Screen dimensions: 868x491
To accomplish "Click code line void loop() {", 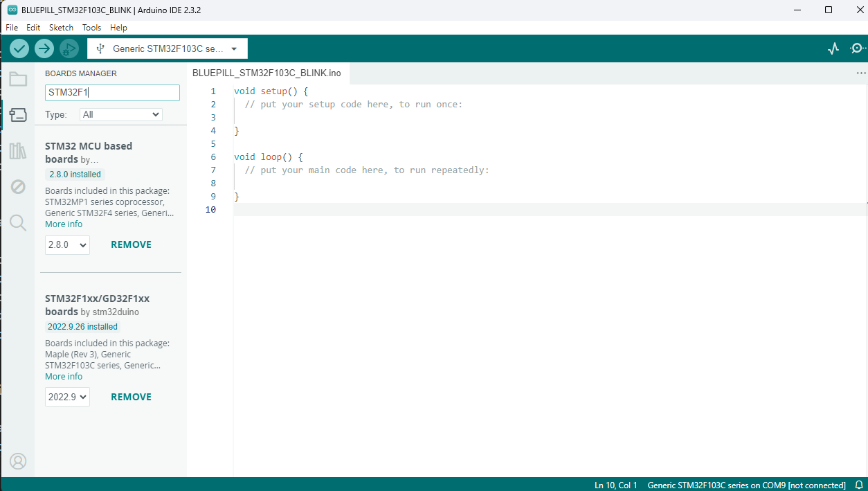I will (269, 157).
